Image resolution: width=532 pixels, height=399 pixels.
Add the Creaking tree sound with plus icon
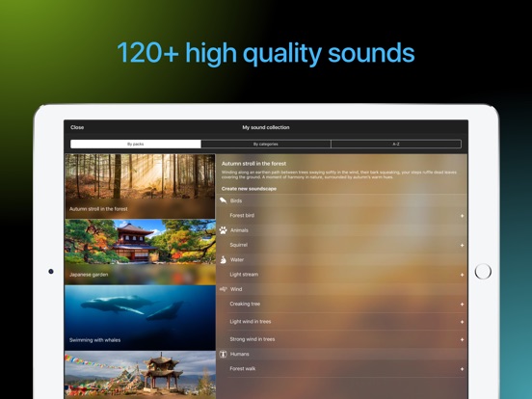[462, 305]
